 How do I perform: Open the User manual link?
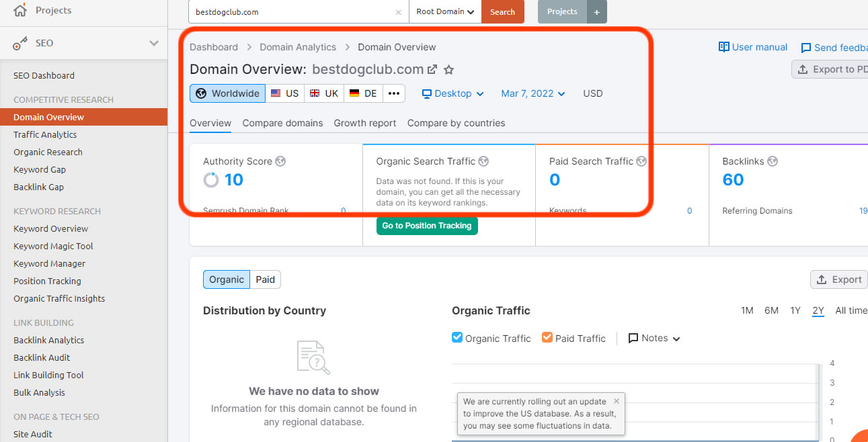click(753, 47)
